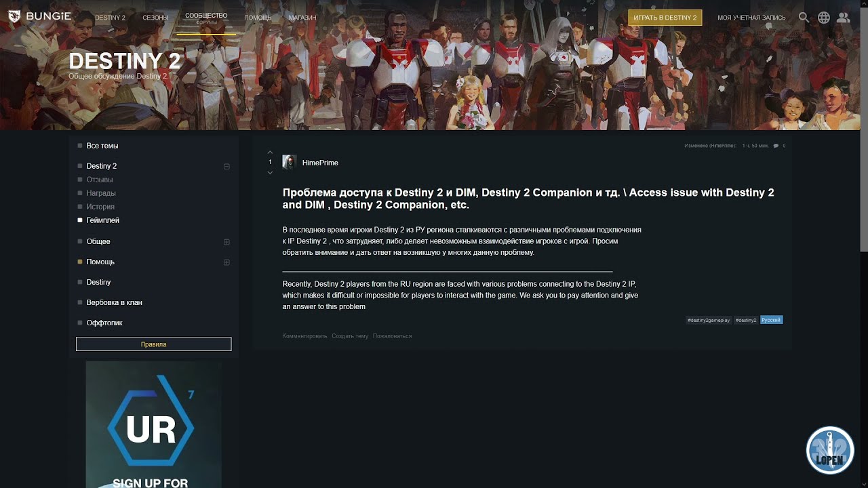Select Вербовка в клан category
This screenshot has height=488, width=868.
[114, 302]
